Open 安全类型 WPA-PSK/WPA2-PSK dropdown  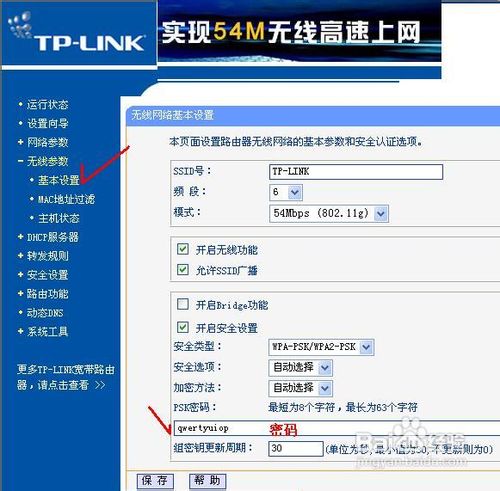[x=321, y=347]
